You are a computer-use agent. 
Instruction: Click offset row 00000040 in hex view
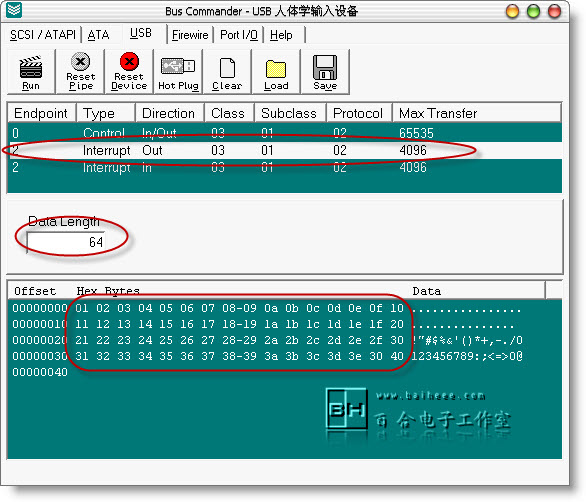40,372
